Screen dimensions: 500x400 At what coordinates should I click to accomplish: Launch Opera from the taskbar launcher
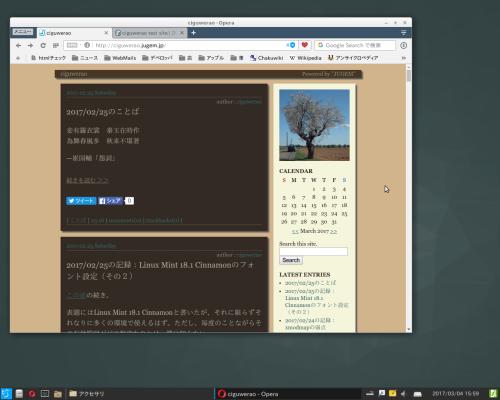click(x=32, y=394)
